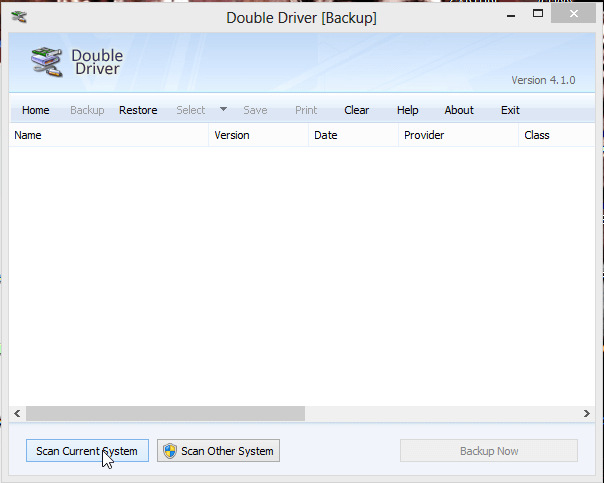604x483 pixels.
Task: Click the Double Driver title bar app icon
Action: pyautogui.click(x=19, y=17)
